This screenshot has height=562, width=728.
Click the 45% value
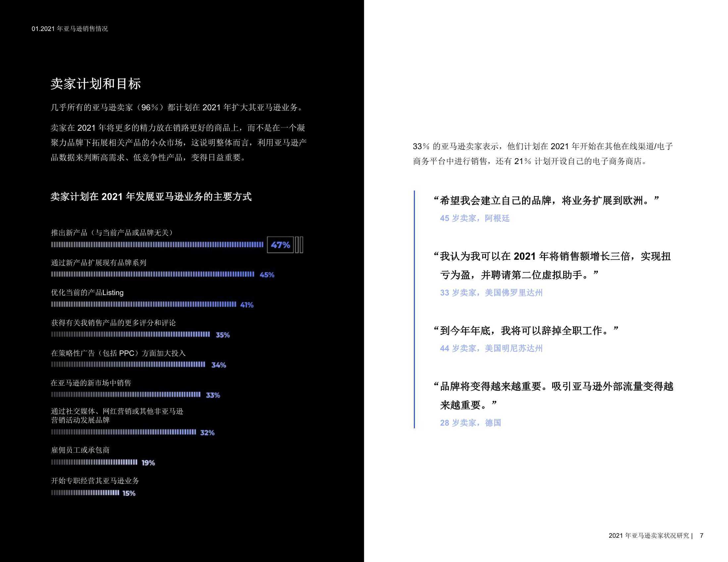[x=267, y=275]
